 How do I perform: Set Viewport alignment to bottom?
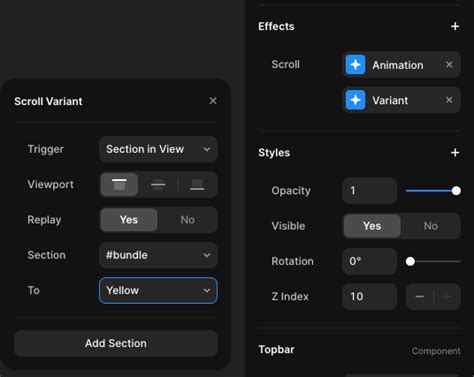point(197,184)
